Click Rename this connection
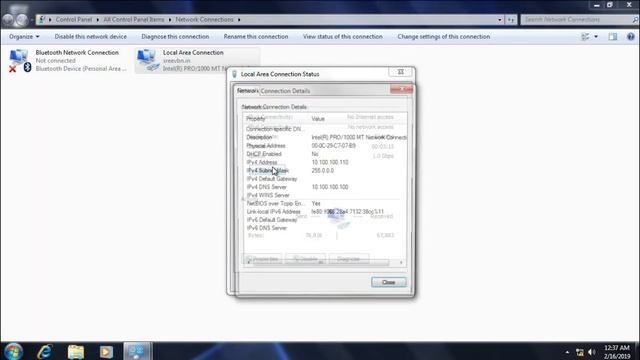This screenshot has height=360, width=640. point(256,37)
